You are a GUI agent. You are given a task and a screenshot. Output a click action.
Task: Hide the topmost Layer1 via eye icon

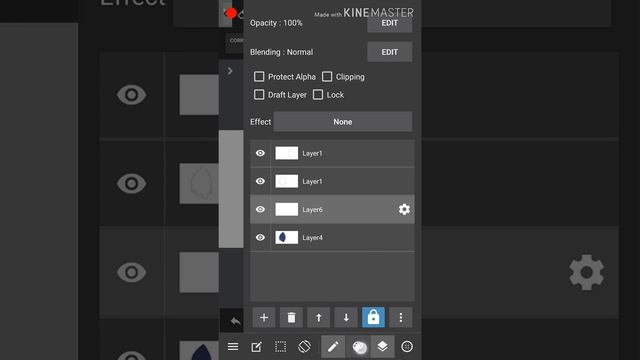pos(260,153)
